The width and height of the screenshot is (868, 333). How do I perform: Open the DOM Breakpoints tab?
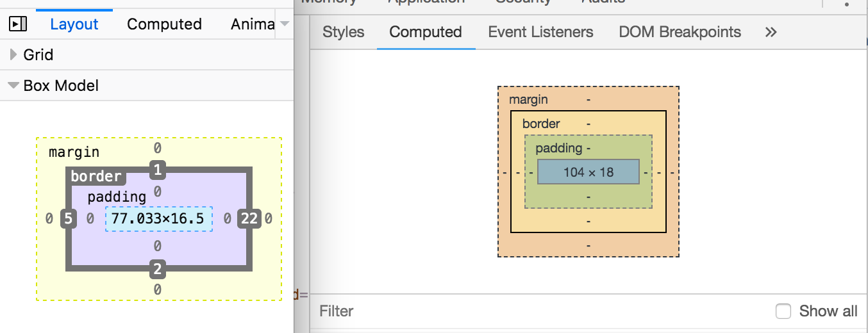(680, 32)
